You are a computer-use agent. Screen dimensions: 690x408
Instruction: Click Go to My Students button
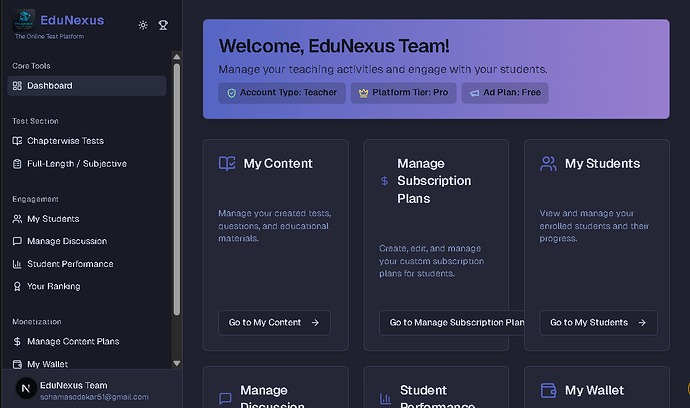point(598,323)
